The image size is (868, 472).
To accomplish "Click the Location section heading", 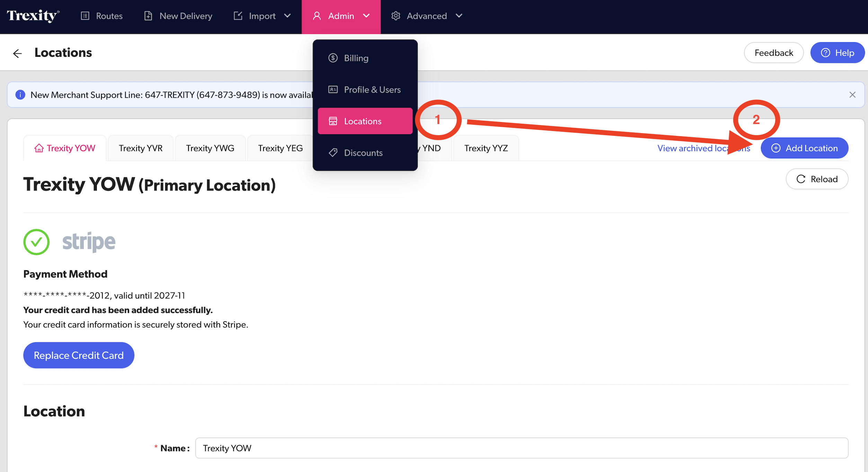I will click(x=54, y=411).
